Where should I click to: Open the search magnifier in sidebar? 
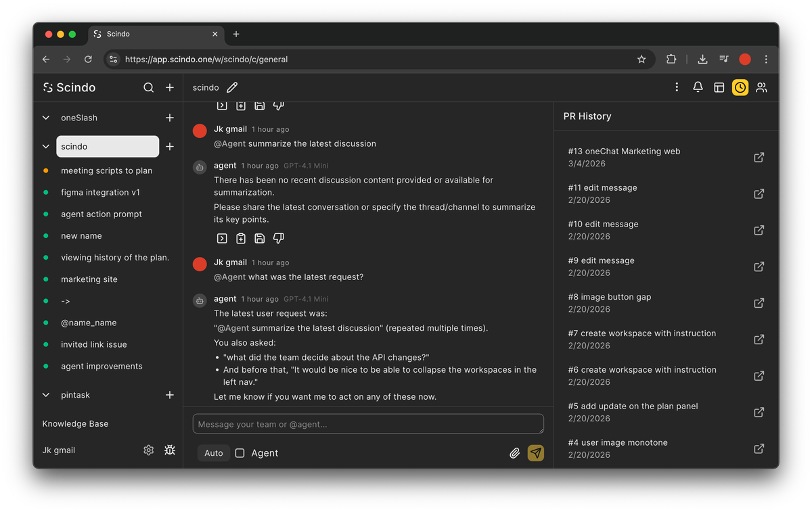[x=148, y=87]
